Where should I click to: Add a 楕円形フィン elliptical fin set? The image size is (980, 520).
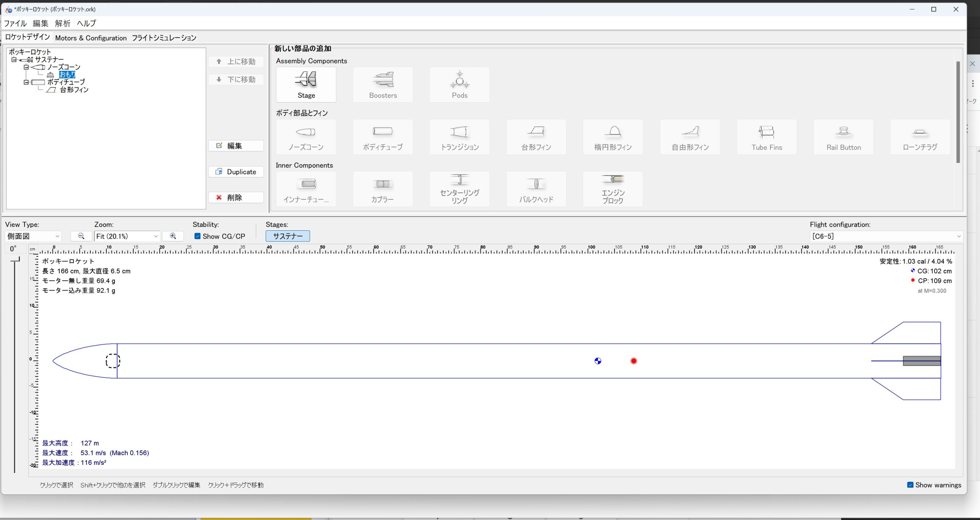click(612, 137)
